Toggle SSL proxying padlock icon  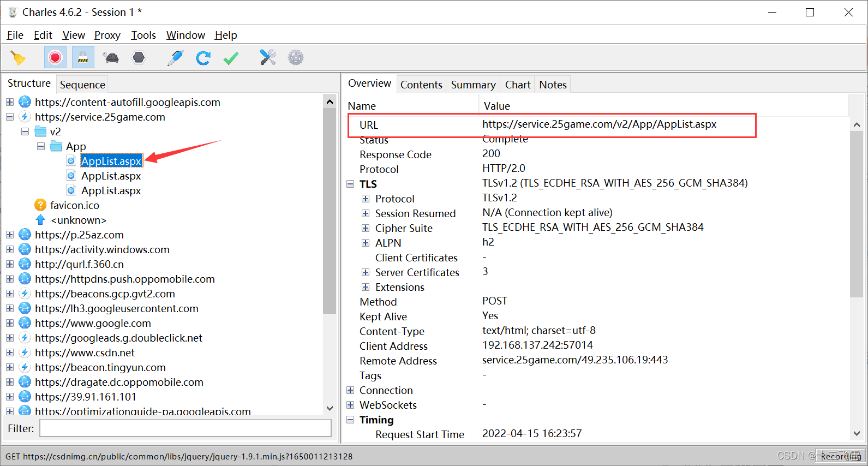click(x=83, y=57)
